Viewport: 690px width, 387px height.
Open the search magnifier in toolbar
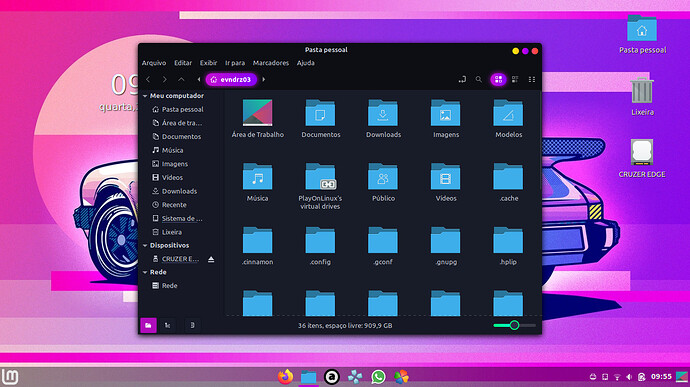pyautogui.click(x=479, y=80)
